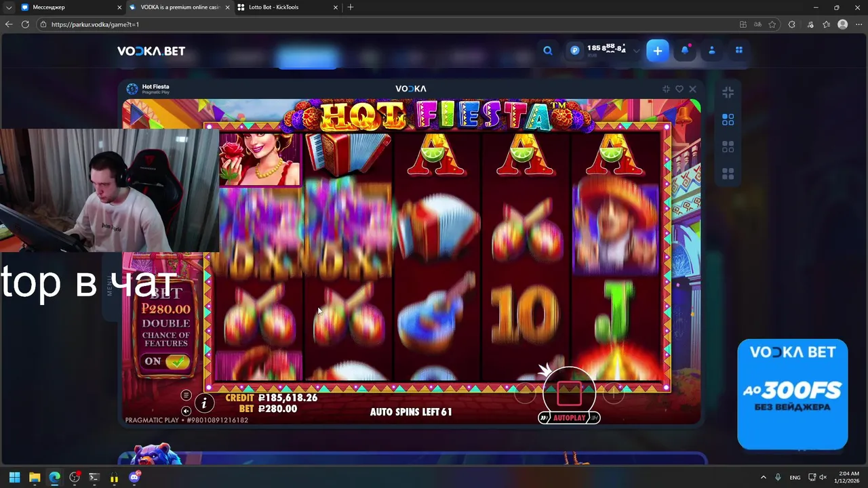Viewport: 868px width, 488px height.
Task: Select the highlighted four-window layout icon
Action: coord(728,120)
